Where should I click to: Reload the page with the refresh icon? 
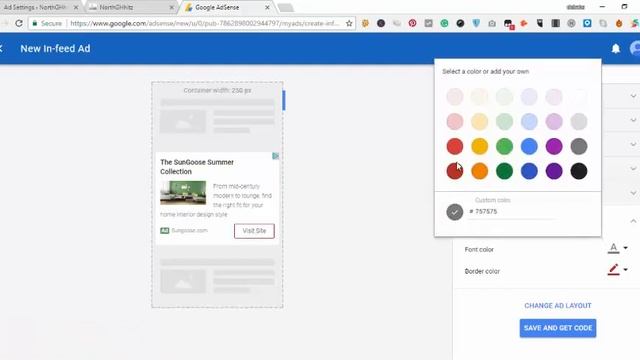coord(19,23)
